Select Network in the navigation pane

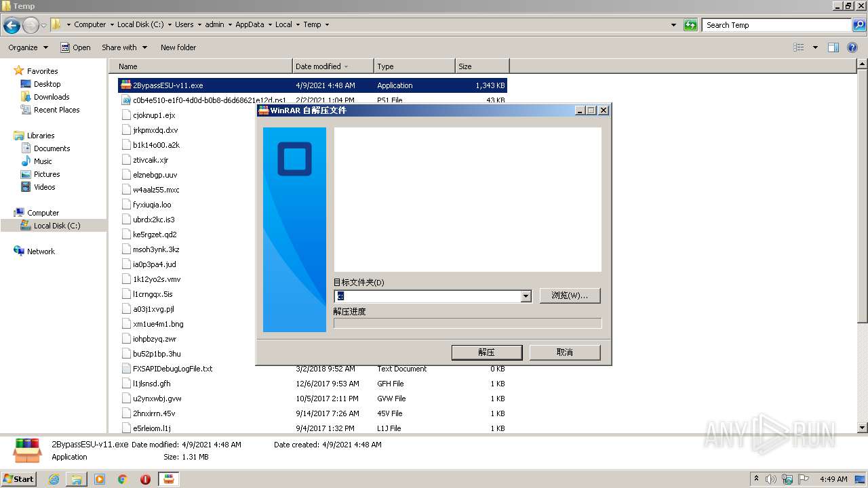41,251
